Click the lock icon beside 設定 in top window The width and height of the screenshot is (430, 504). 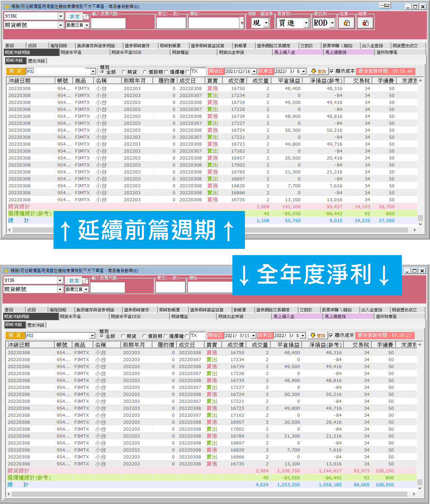click(x=86, y=17)
